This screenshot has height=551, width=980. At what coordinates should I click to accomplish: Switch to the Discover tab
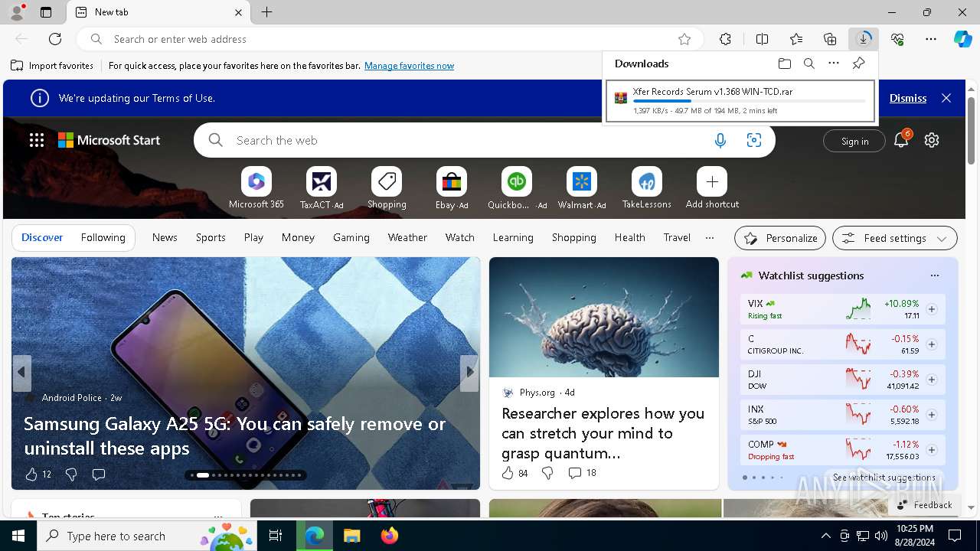(x=42, y=237)
